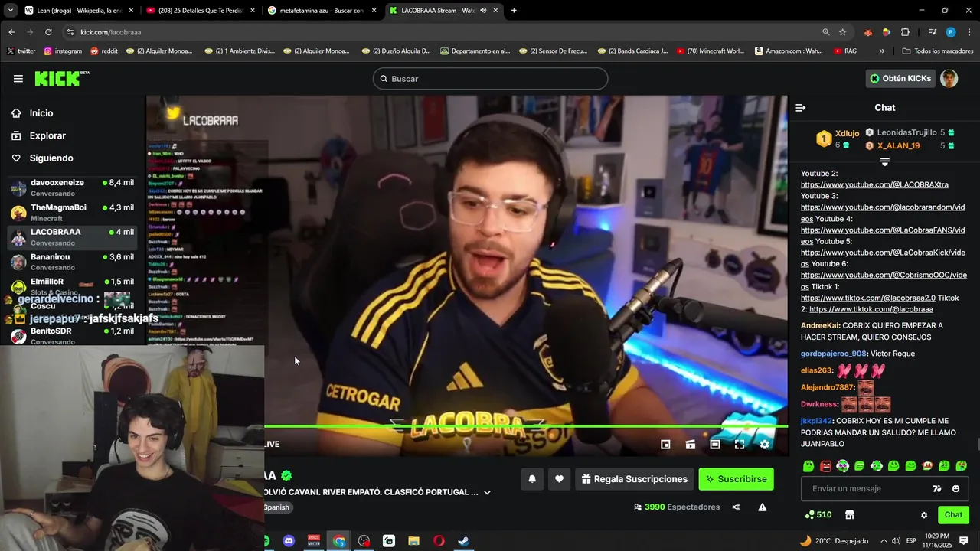Click X_ALAN_19 in gift leaderboard
980x551 pixels.
pos(898,145)
